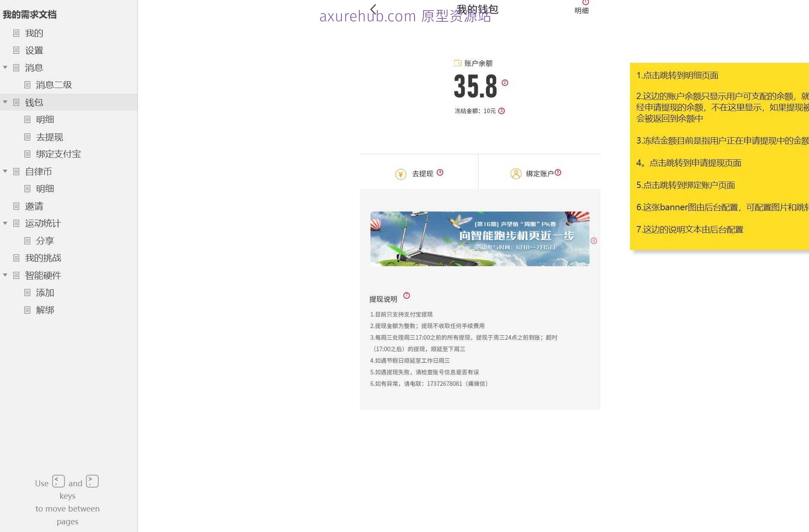
Task: Click note 1.点击跳转到明细页面
Action: (677, 75)
